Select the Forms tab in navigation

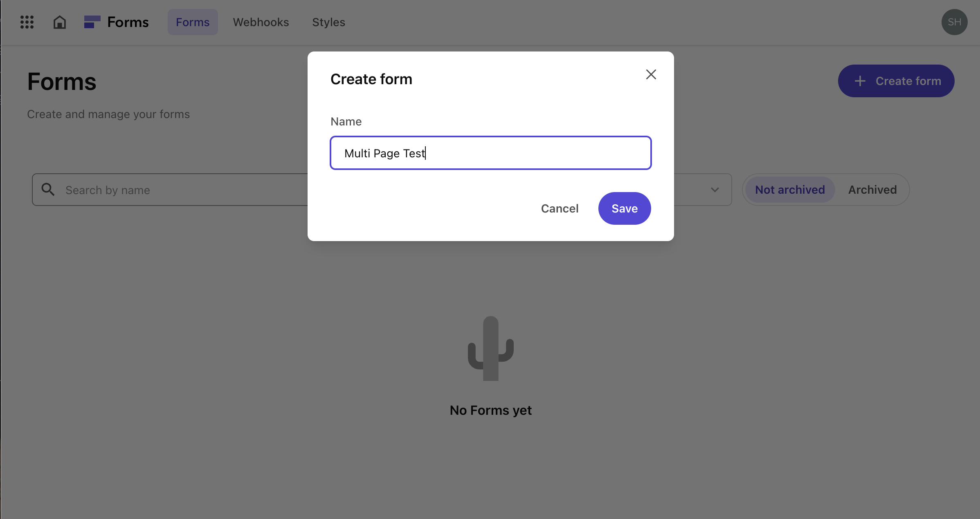(x=193, y=21)
